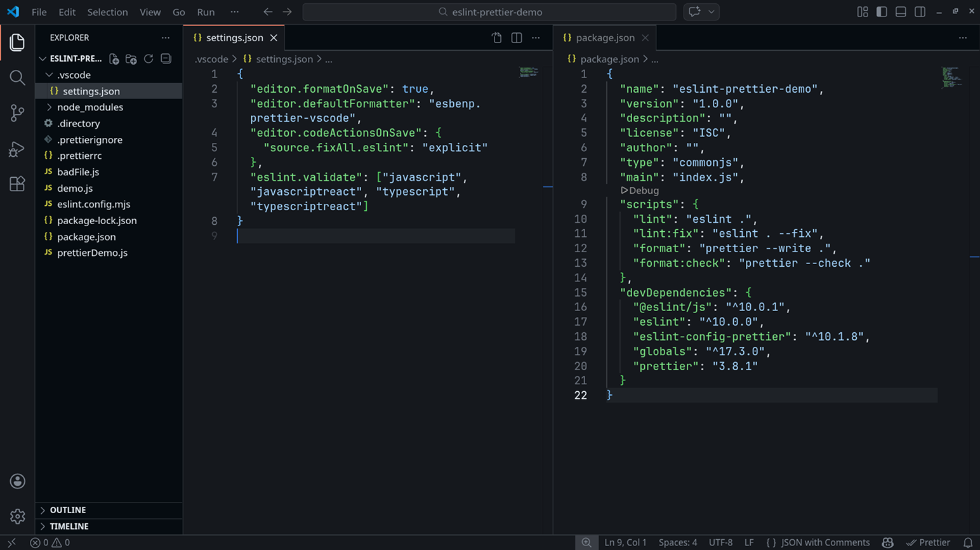Switch to the package.json tab
Image resolution: width=980 pixels, height=550 pixels.
click(x=604, y=37)
